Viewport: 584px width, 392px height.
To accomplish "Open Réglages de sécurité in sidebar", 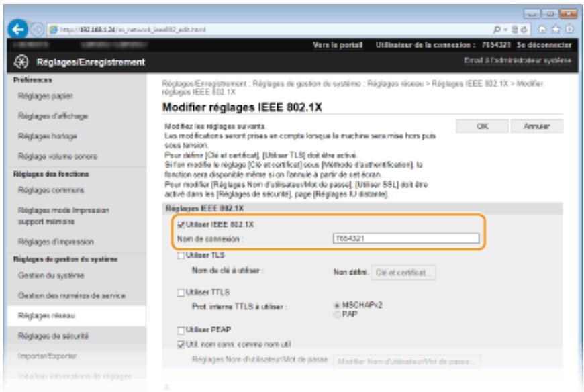I will [x=53, y=336].
